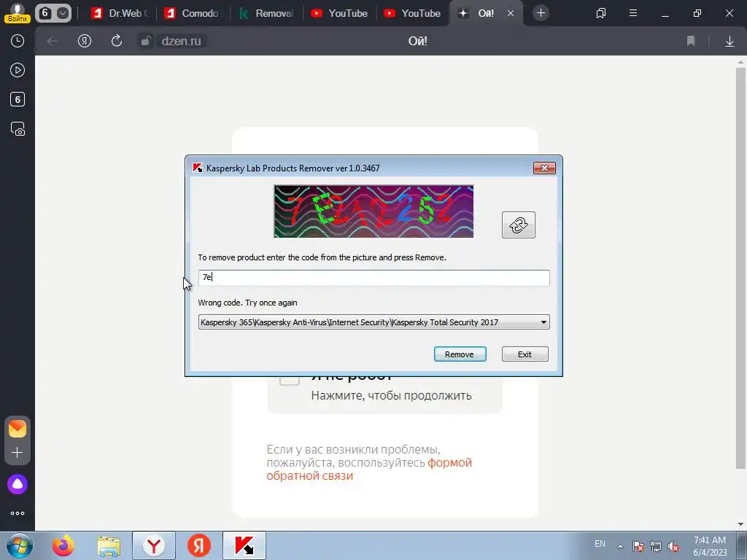The width and height of the screenshot is (747, 560).
Task: Click the Action Center flag tray icon
Action: pyautogui.click(x=638, y=546)
